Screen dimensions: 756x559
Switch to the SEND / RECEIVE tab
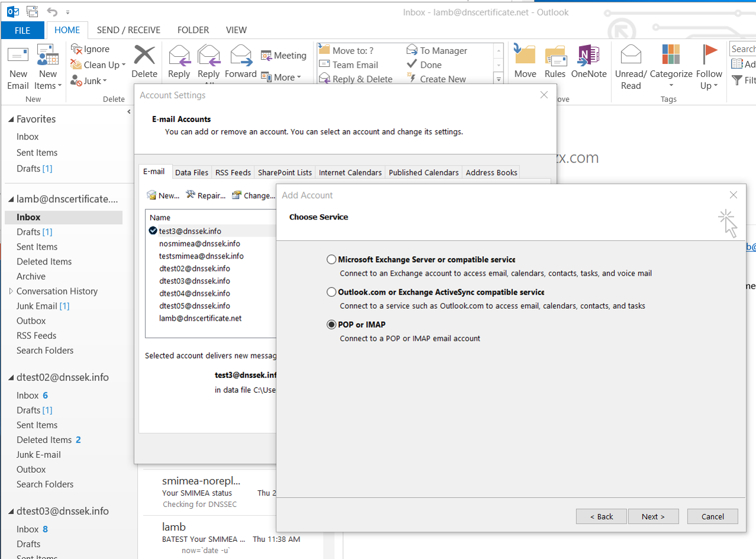coord(128,30)
